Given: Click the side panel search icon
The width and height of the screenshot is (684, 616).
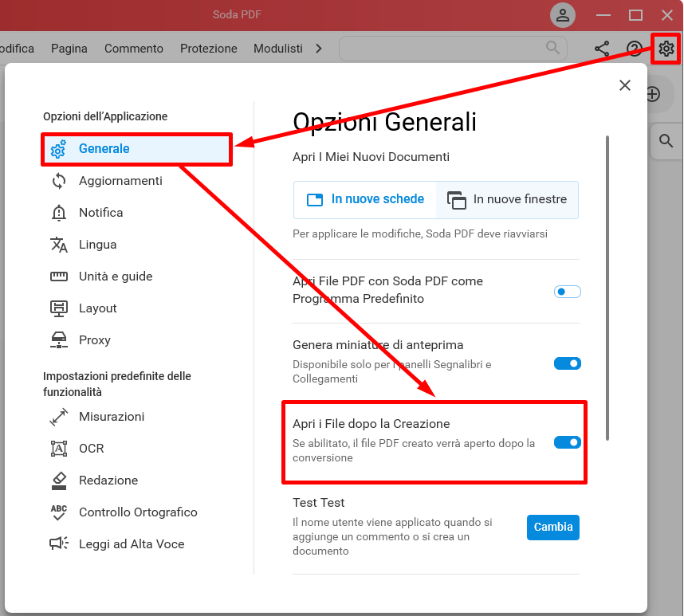Looking at the screenshot, I should [666, 141].
